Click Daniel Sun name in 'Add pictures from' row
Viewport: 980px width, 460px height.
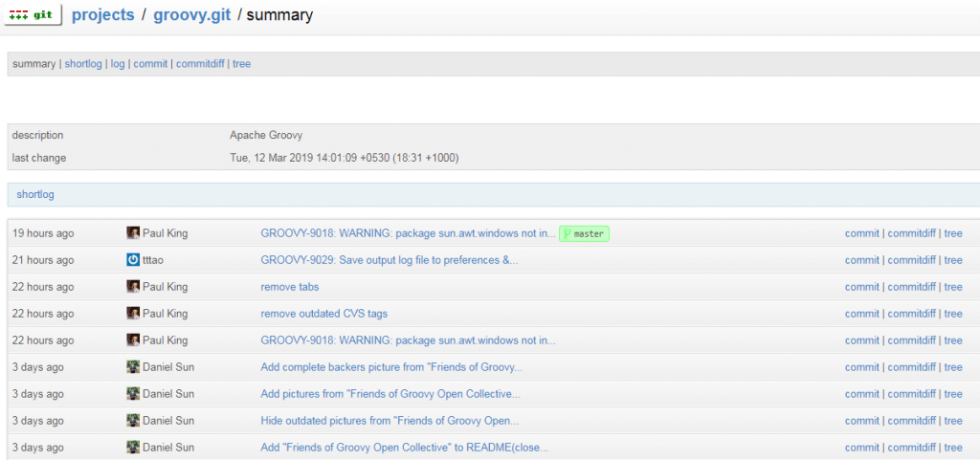pyautogui.click(x=168, y=394)
